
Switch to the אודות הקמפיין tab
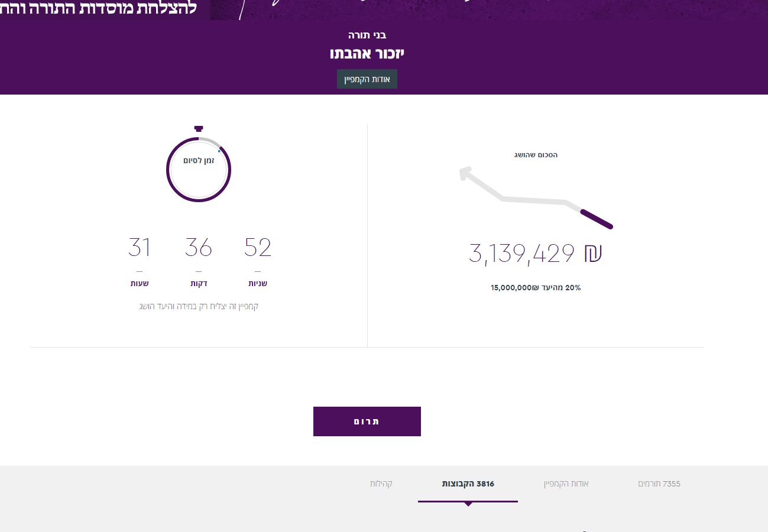566,484
